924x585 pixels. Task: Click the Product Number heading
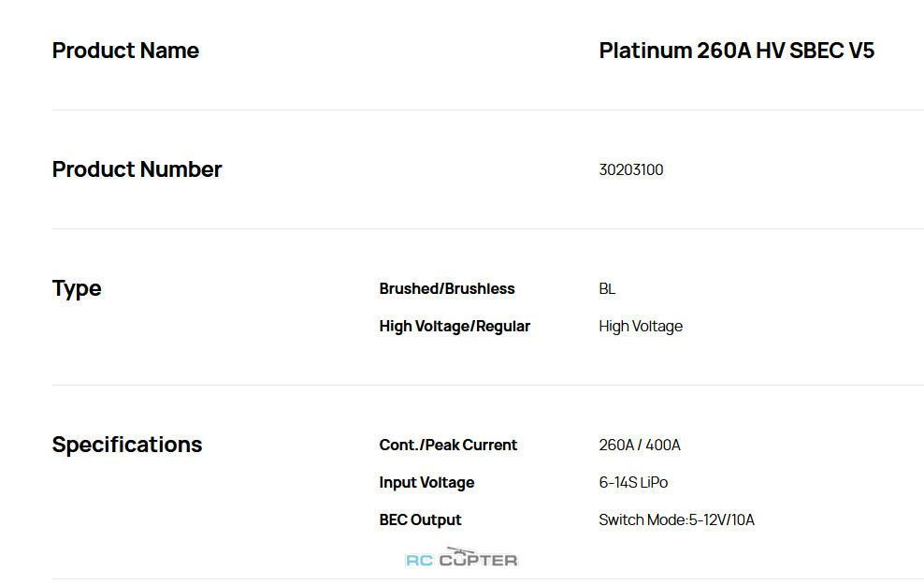[137, 169]
